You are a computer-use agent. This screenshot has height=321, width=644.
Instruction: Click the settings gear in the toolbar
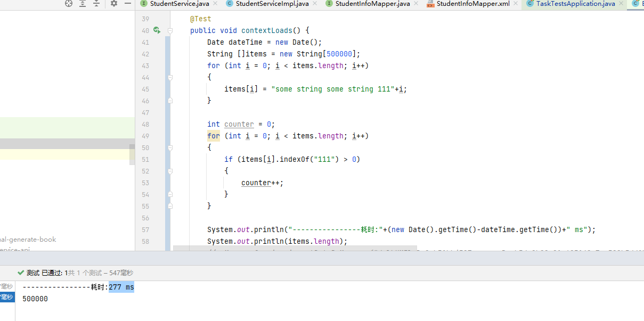[x=114, y=4]
